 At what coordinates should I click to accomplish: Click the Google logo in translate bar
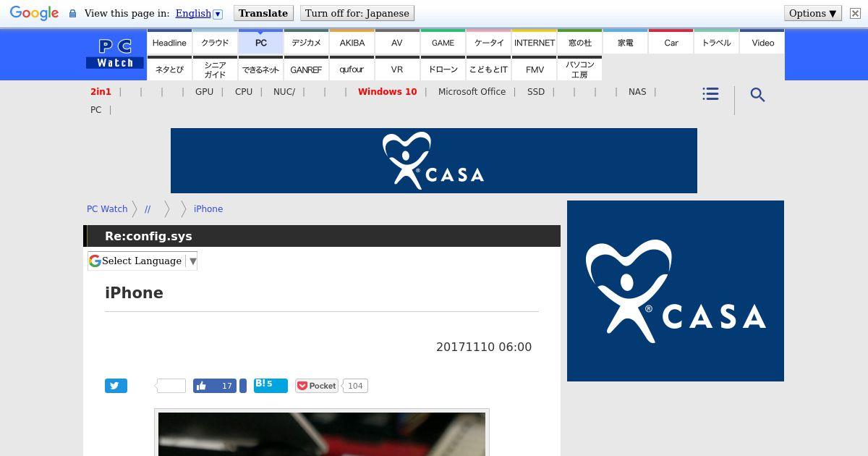click(x=34, y=13)
